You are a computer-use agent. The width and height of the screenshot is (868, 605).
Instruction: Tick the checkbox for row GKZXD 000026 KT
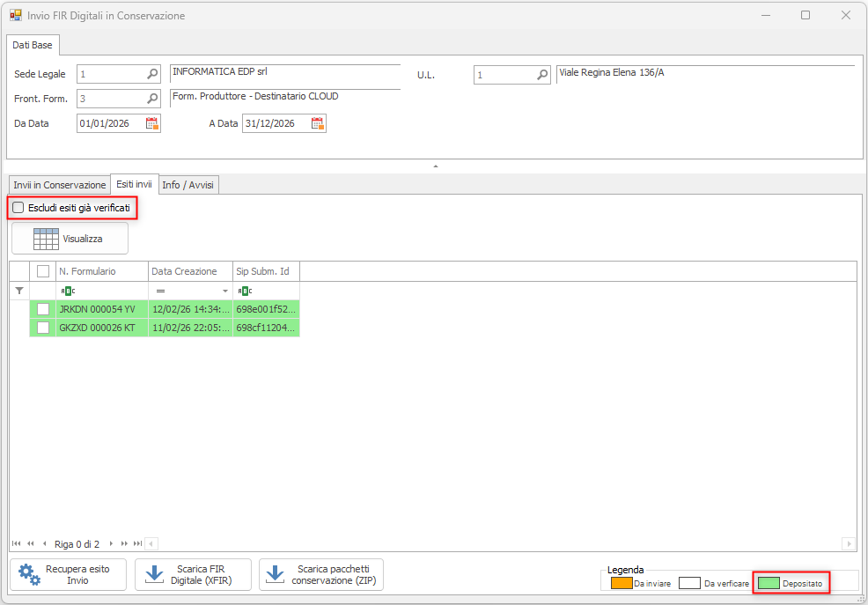coord(43,328)
